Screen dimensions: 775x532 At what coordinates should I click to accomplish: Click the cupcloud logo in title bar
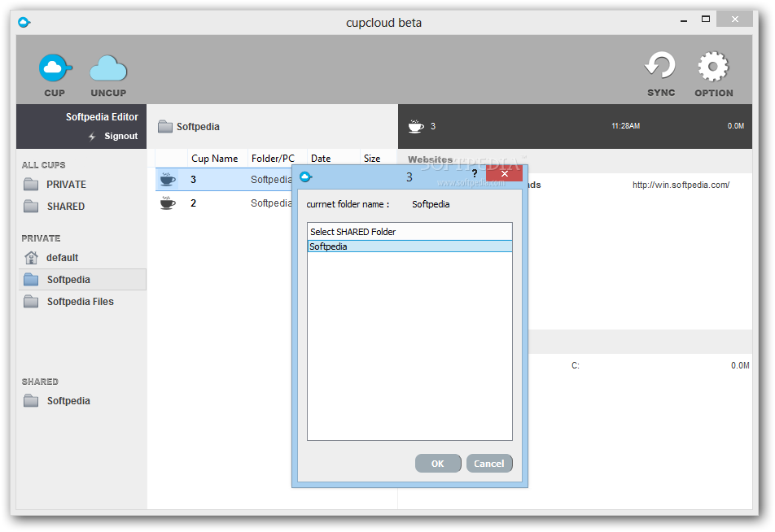[24, 22]
